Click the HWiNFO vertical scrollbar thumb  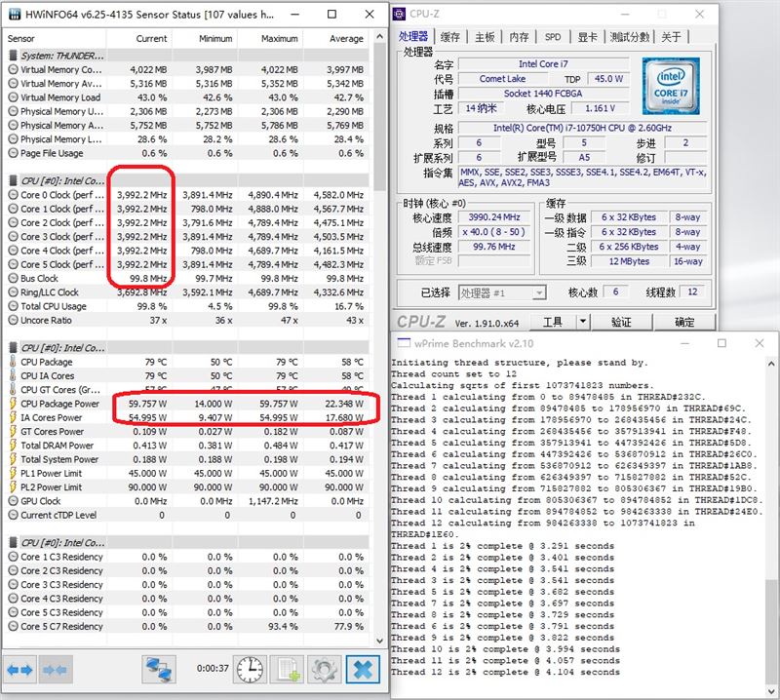click(x=379, y=117)
